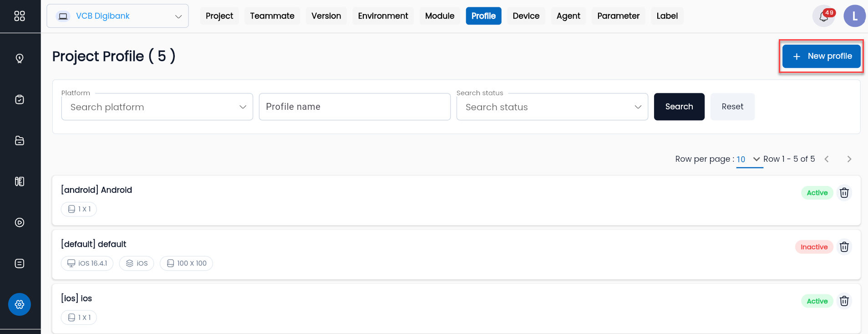Open the Search platform dropdown
The width and height of the screenshot is (868, 334).
157,107
